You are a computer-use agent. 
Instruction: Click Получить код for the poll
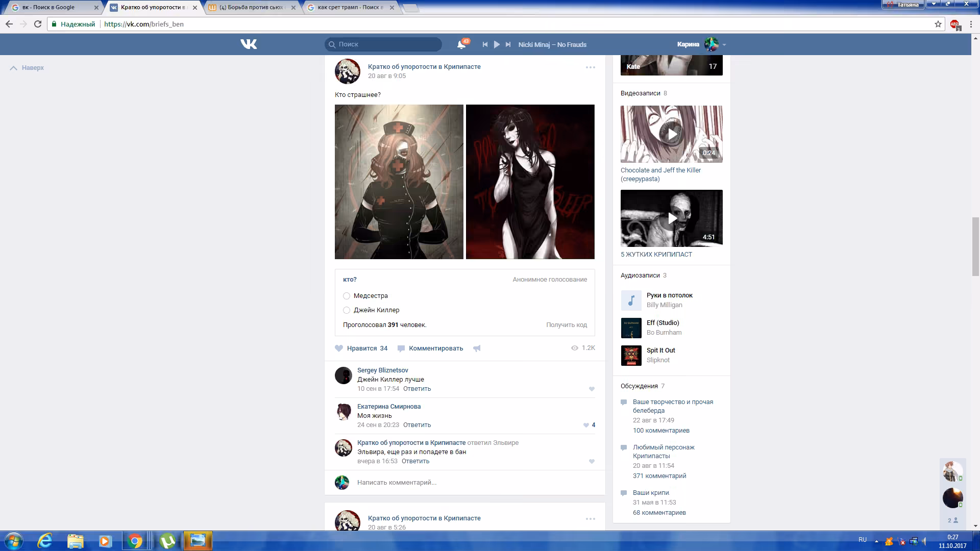pyautogui.click(x=567, y=325)
